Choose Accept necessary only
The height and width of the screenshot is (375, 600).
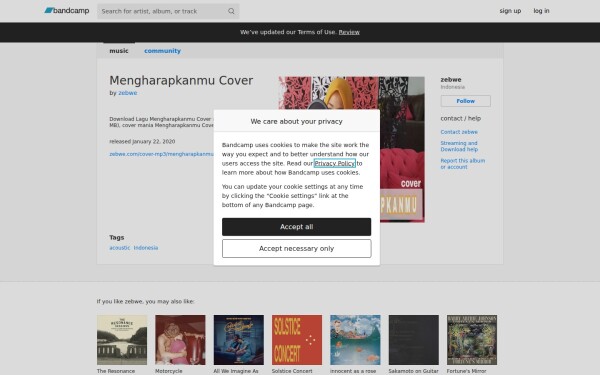(297, 249)
